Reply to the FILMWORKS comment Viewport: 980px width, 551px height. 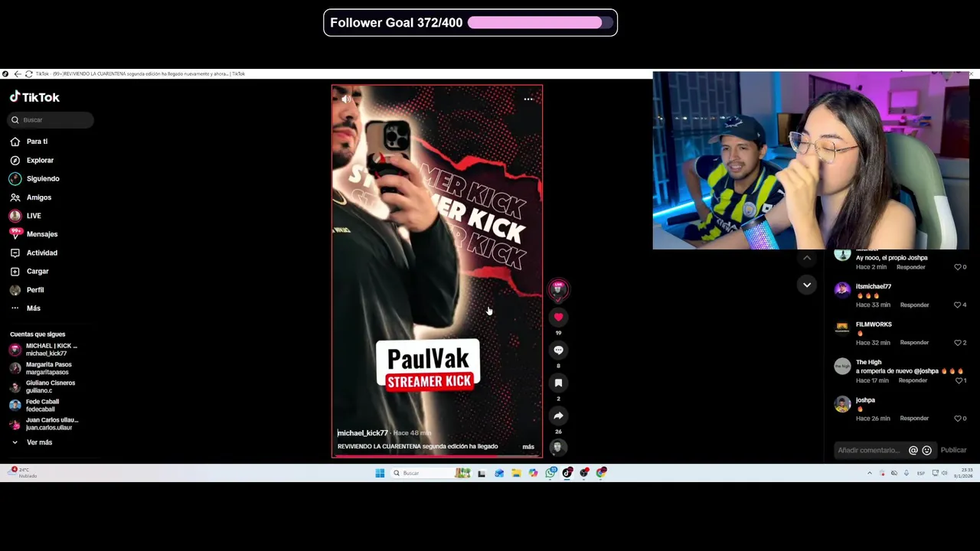tap(914, 343)
